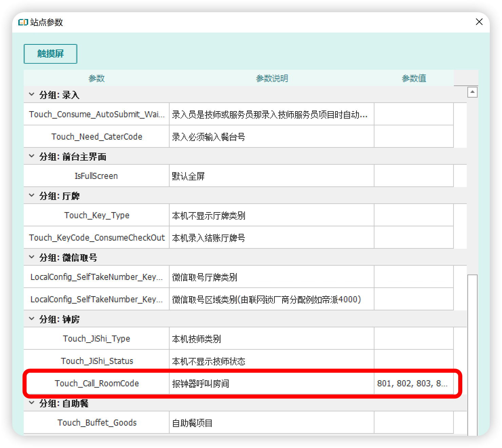Collapse the 分组: 录入 group
Viewport: 502px width, 448px height.
pos(32,95)
